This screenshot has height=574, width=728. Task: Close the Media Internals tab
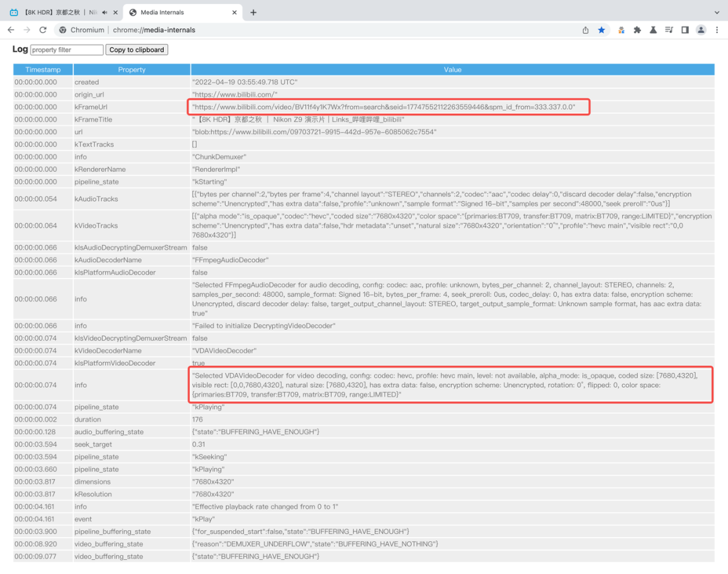coord(235,13)
